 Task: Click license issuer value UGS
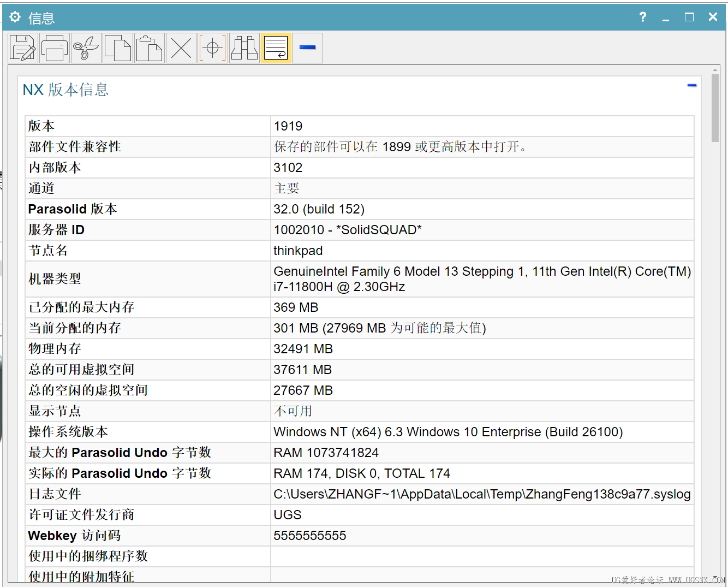288,515
